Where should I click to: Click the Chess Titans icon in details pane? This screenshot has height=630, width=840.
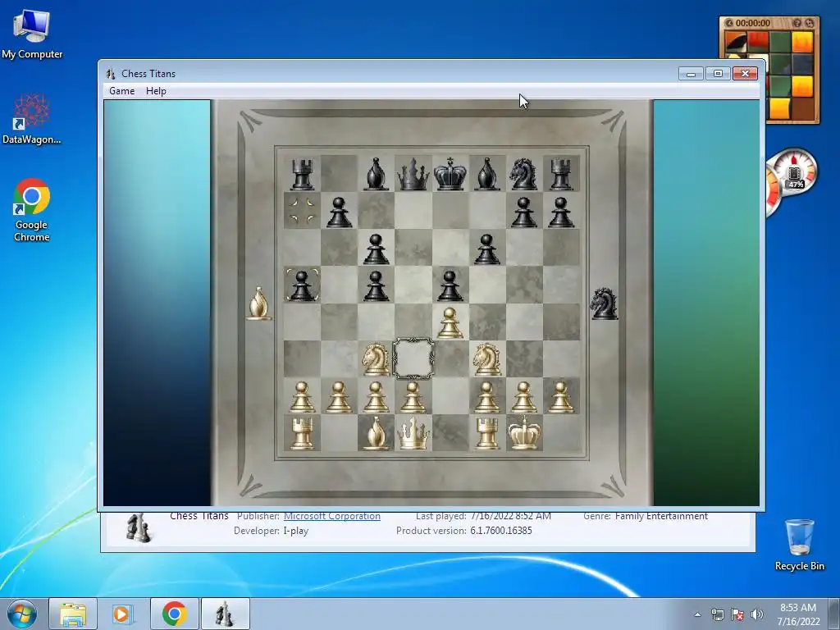coord(138,527)
